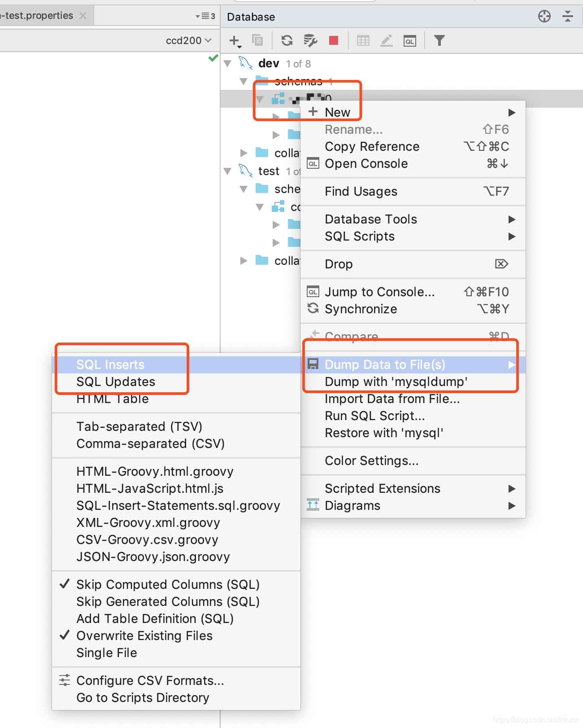Choose SQL Inserts extractor
The width and height of the screenshot is (583, 728).
click(x=176, y=364)
